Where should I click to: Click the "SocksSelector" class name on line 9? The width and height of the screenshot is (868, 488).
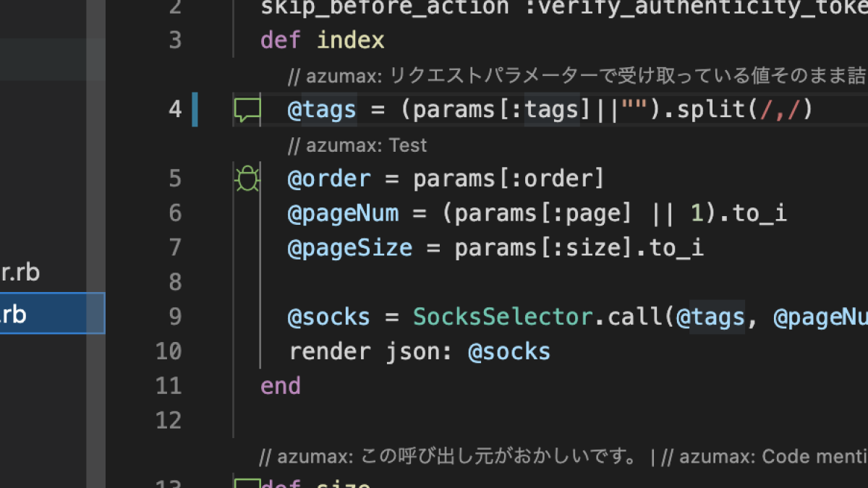[x=501, y=317]
